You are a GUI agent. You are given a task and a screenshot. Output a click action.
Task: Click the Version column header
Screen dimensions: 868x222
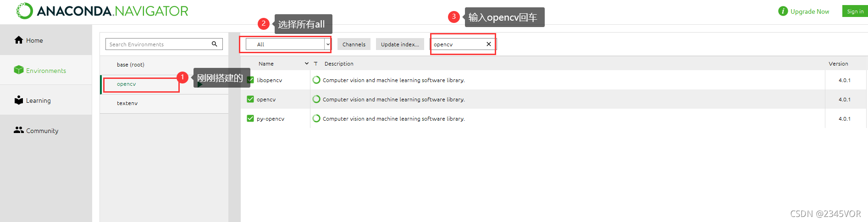tap(838, 64)
